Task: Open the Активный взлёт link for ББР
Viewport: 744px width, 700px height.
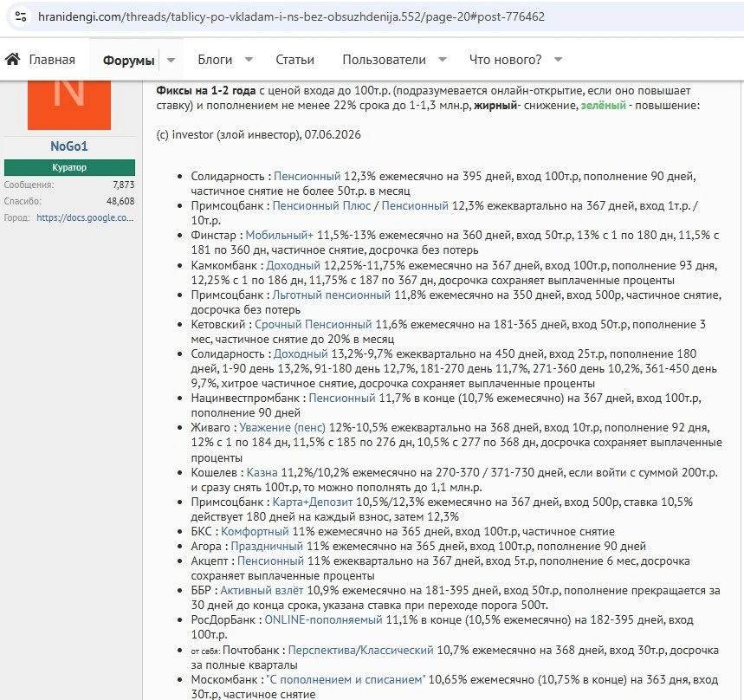Action: pyautogui.click(x=262, y=591)
